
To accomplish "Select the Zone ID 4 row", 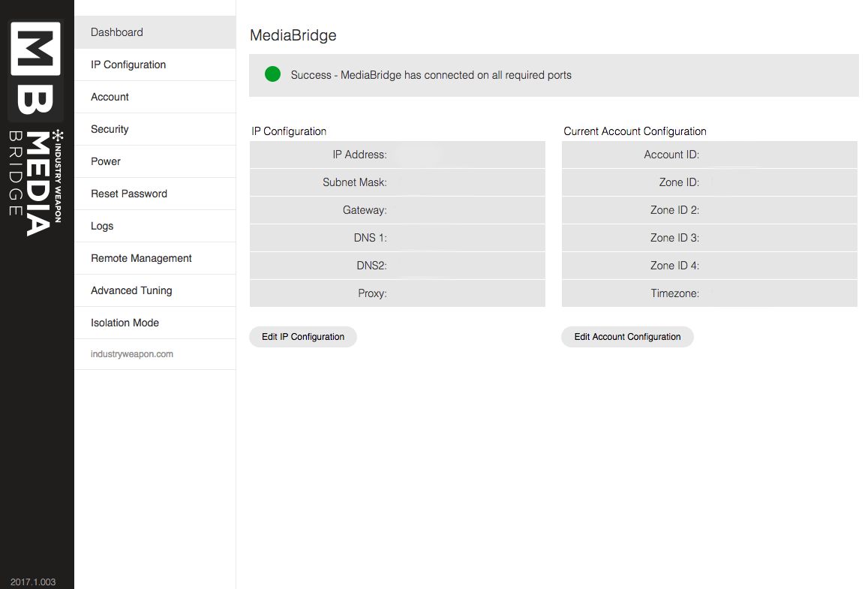I will click(x=710, y=266).
